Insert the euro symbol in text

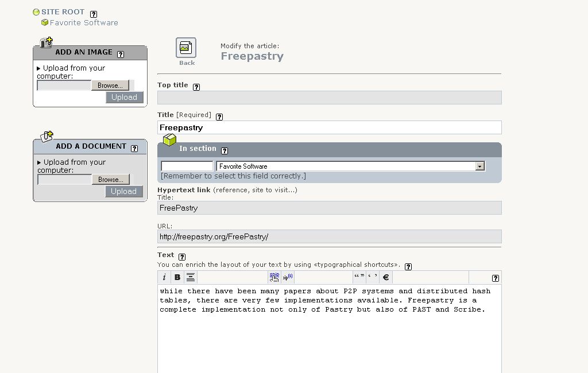coord(385,277)
